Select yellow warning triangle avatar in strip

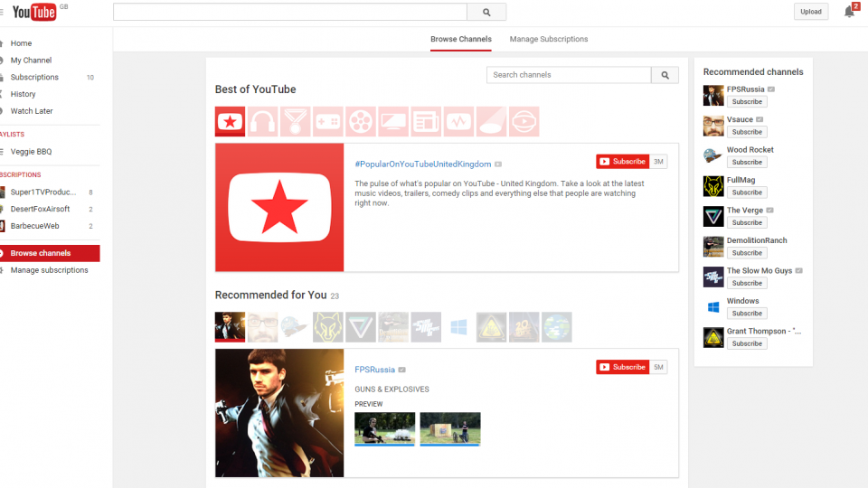click(491, 326)
